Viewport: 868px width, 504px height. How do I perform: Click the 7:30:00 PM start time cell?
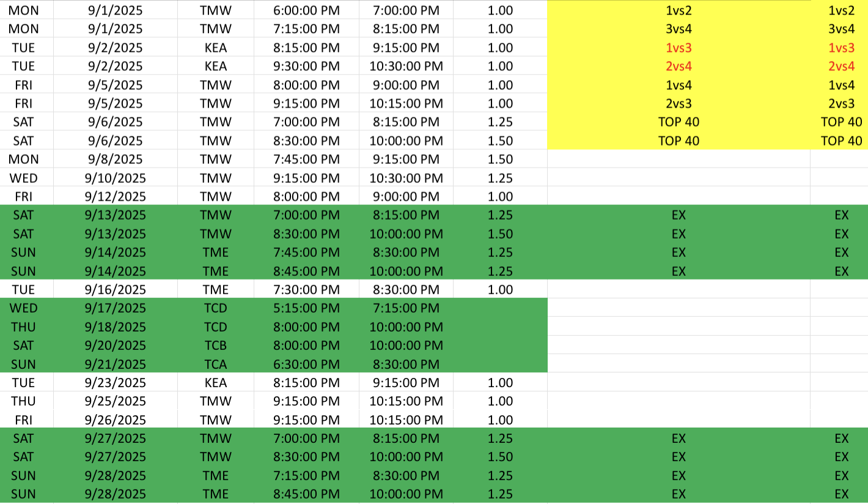[x=306, y=289]
